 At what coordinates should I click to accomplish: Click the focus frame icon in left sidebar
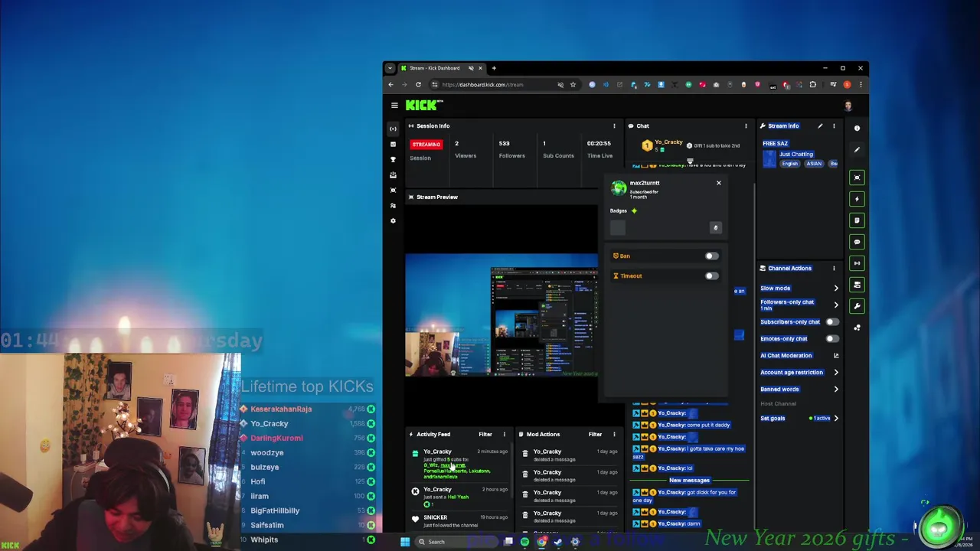coord(393,190)
